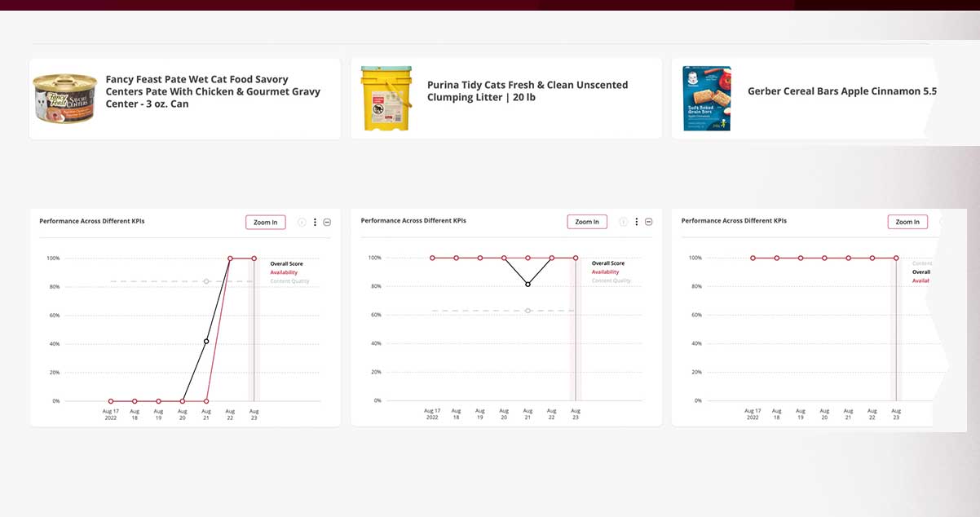Select Aug 17 data point in Gerber chart

tap(753, 258)
